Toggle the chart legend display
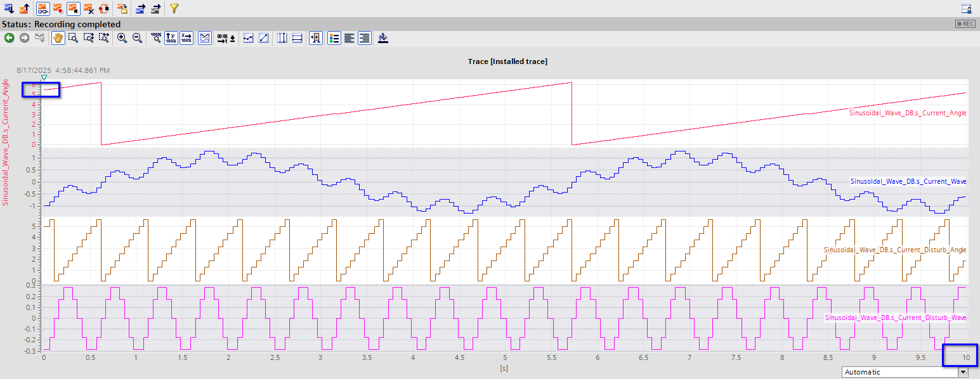980x379 pixels. 334,38
